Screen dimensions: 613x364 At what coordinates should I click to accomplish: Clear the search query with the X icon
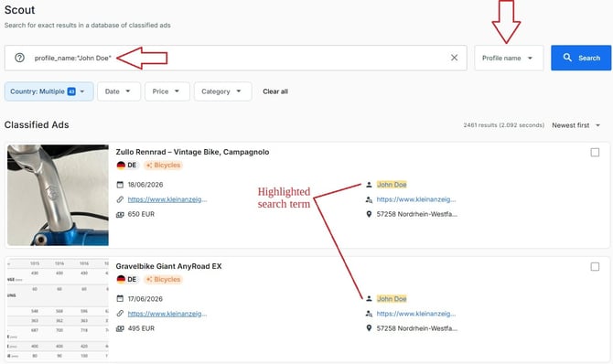pos(454,58)
